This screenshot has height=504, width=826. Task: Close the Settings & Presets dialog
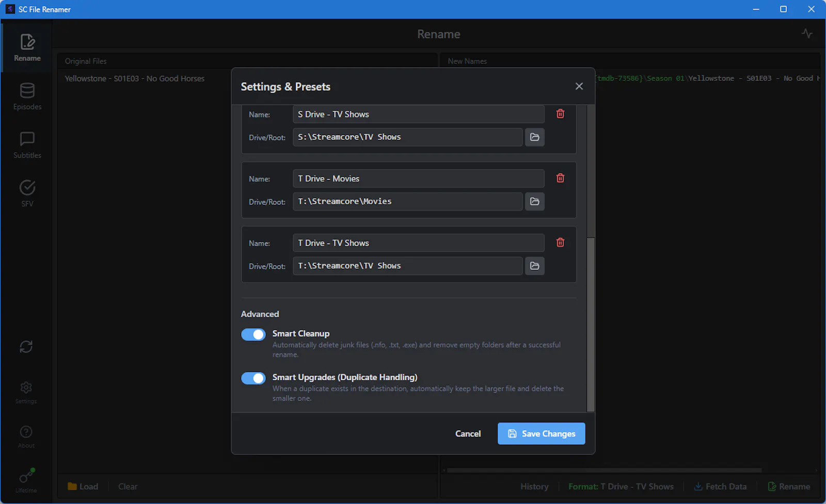[x=579, y=86]
